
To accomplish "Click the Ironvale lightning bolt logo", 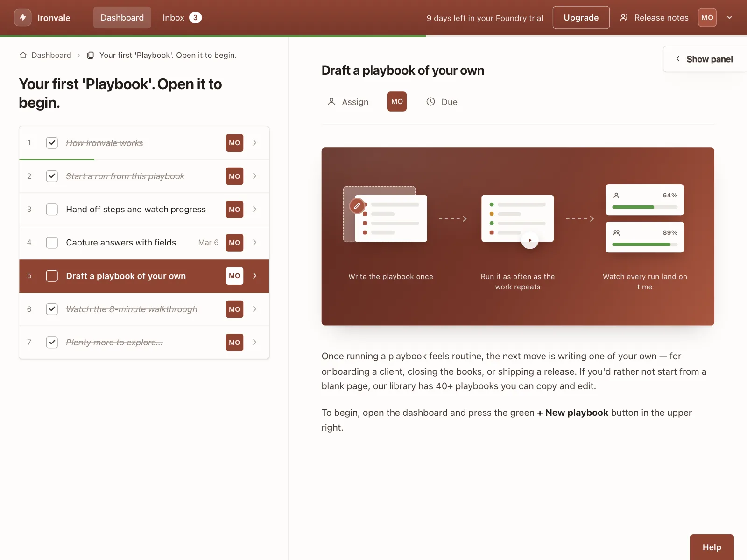I will click(23, 18).
